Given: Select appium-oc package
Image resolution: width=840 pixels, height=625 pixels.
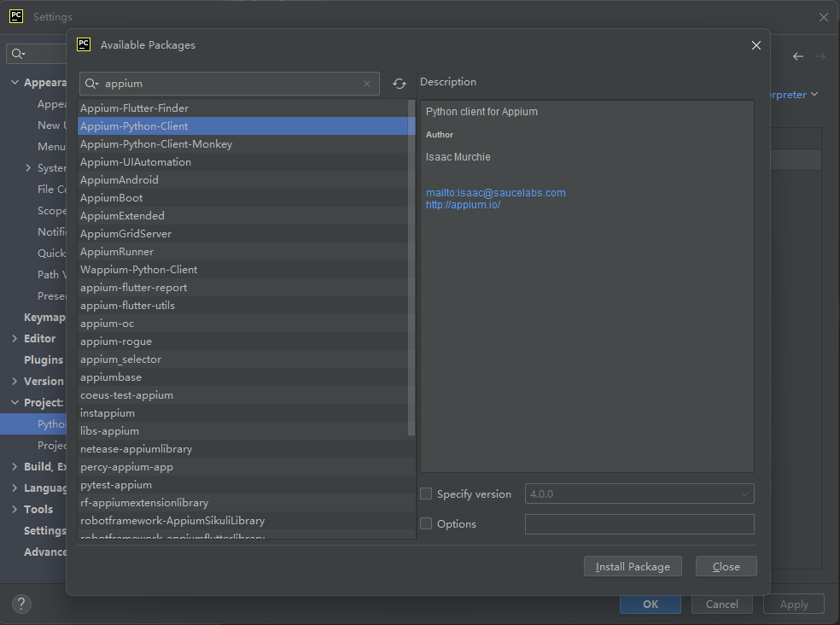Looking at the screenshot, I should tap(242, 324).
